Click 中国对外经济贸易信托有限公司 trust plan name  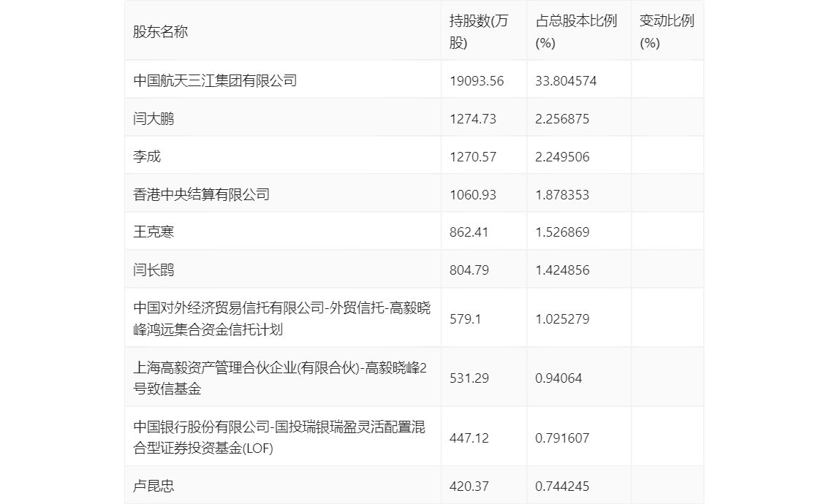281,318
